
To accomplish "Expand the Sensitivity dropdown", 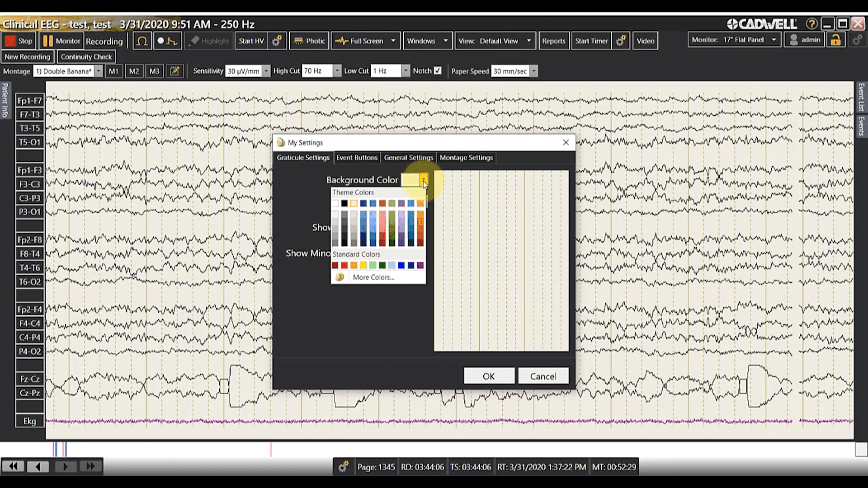I will pos(266,71).
